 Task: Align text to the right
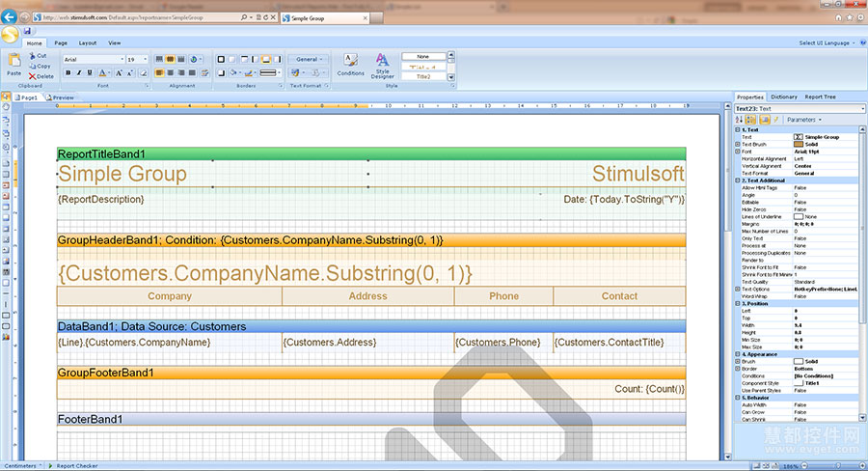pos(181,73)
